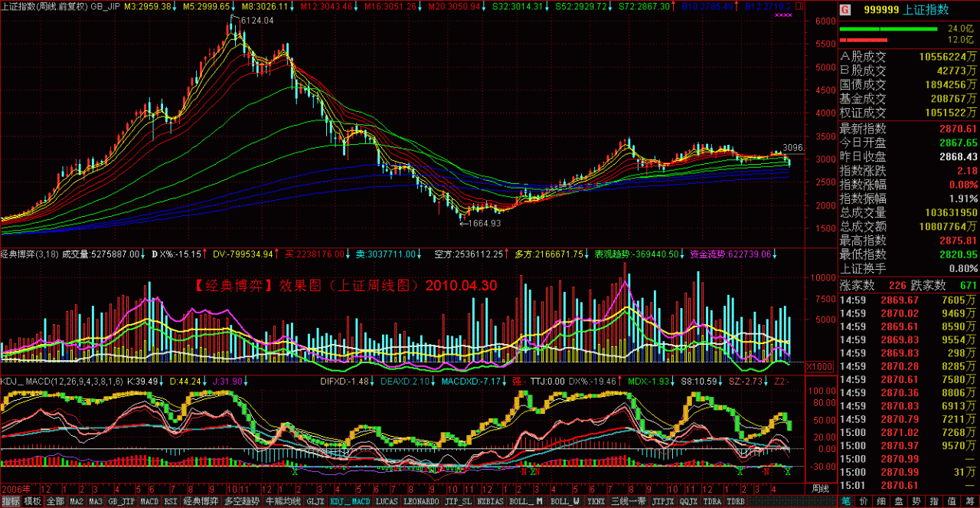Select the 笔 tab in quote panel
This screenshot has width=980, height=508.
pos(847,502)
